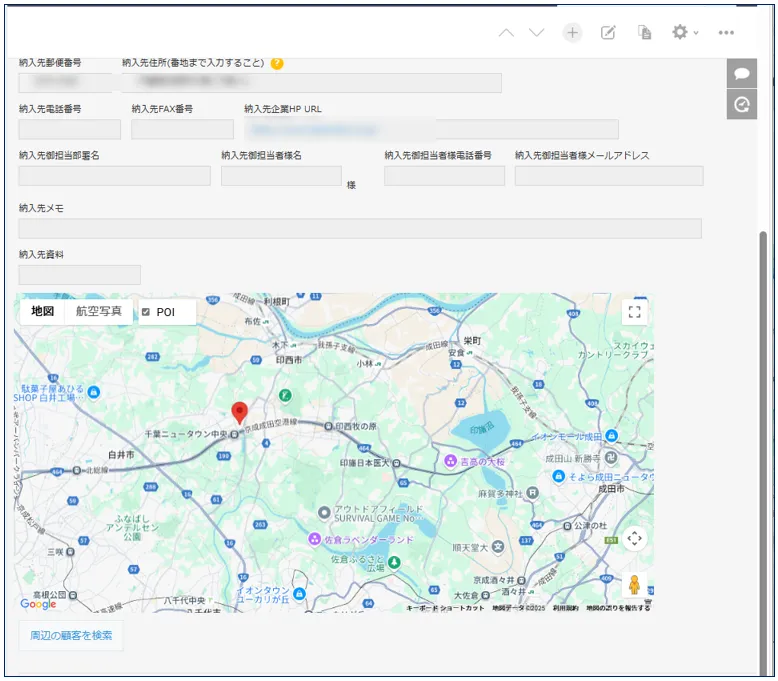
Task: Click the 利用規約 link on the map
Action: [566, 608]
